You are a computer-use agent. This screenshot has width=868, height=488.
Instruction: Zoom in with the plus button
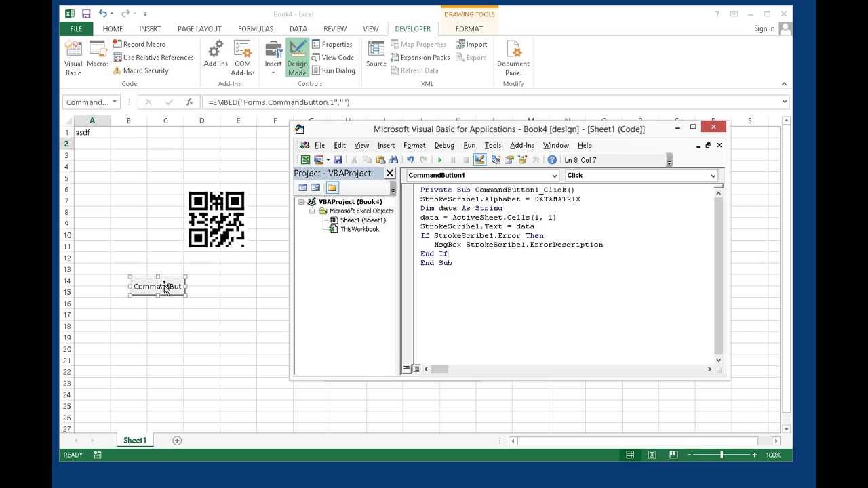pyautogui.click(x=754, y=455)
